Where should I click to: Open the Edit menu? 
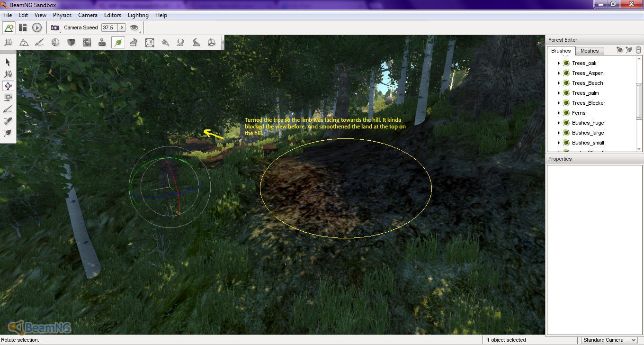click(x=23, y=15)
